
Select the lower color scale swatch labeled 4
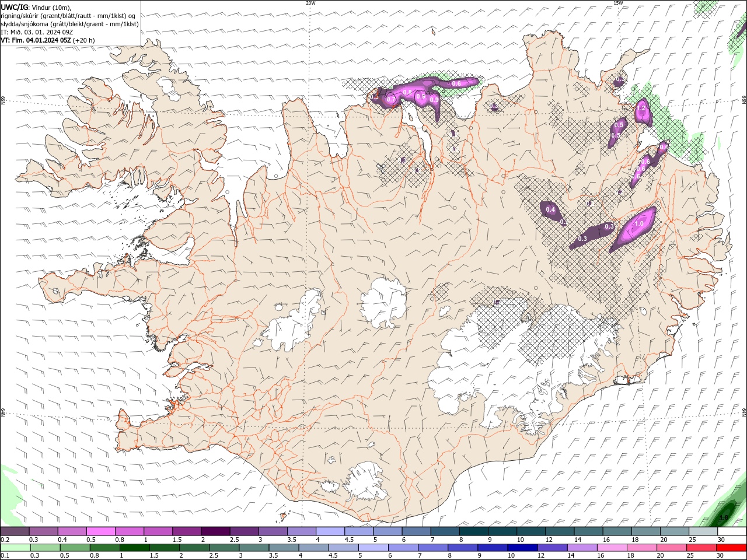coord(314,548)
